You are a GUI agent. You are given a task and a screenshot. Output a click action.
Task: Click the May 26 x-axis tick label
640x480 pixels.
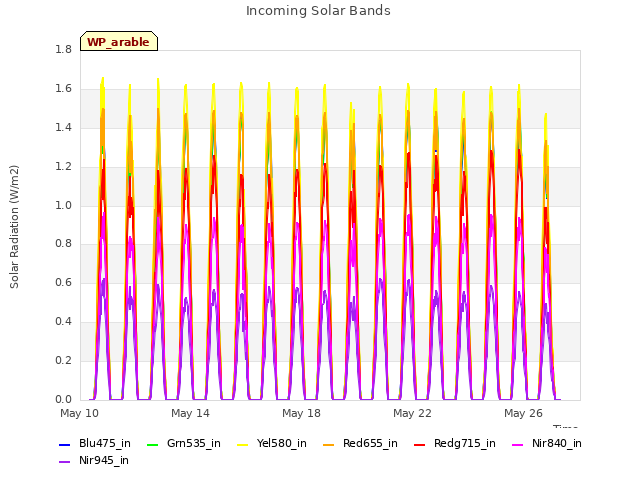(x=523, y=413)
